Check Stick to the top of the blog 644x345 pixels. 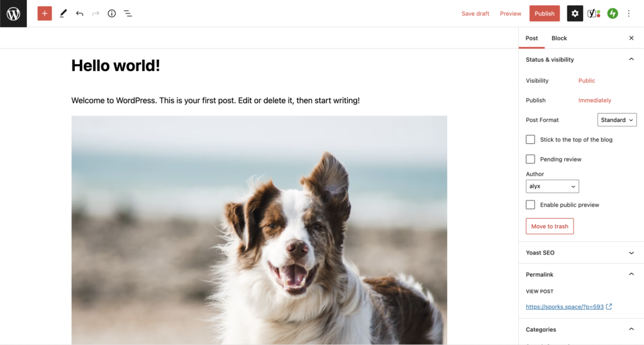point(531,140)
